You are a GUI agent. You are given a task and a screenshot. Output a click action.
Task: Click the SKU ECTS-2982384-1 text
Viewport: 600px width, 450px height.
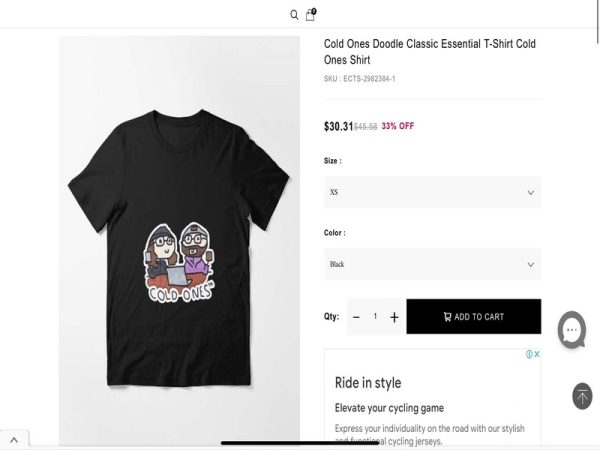pyautogui.click(x=359, y=79)
